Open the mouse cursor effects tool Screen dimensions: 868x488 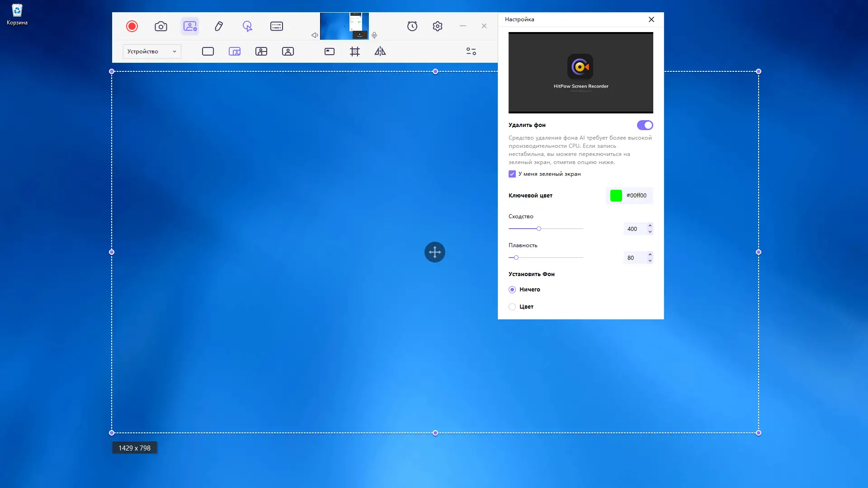pos(247,26)
